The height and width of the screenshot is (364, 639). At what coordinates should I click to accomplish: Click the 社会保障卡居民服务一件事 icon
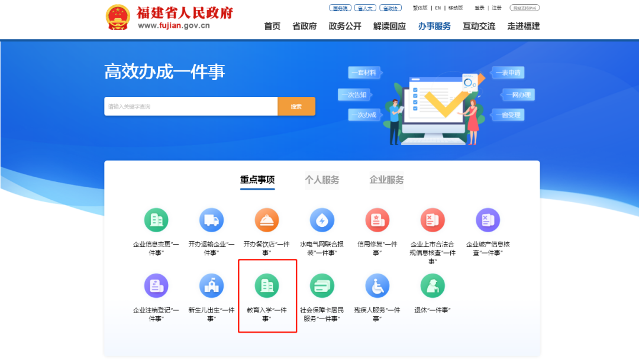(322, 285)
